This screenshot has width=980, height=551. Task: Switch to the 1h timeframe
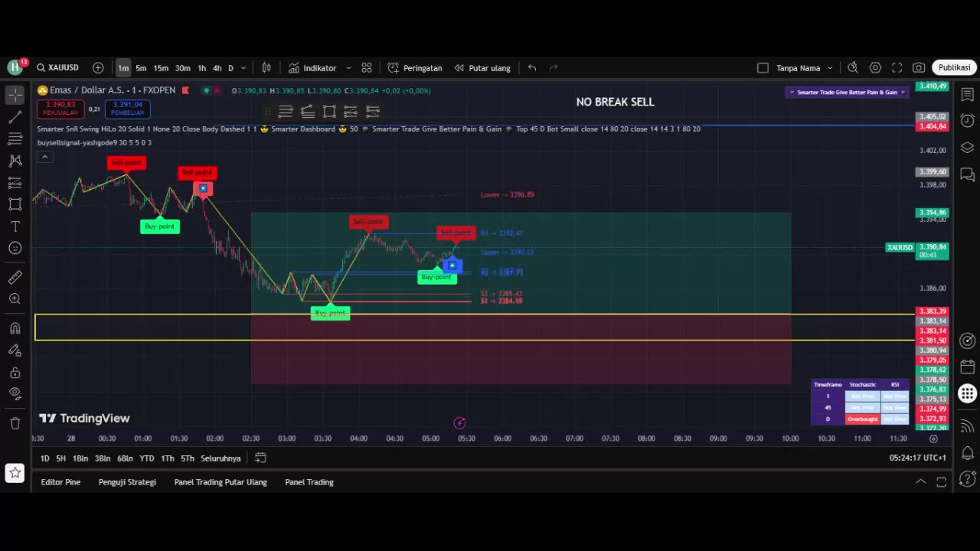(202, 68)
